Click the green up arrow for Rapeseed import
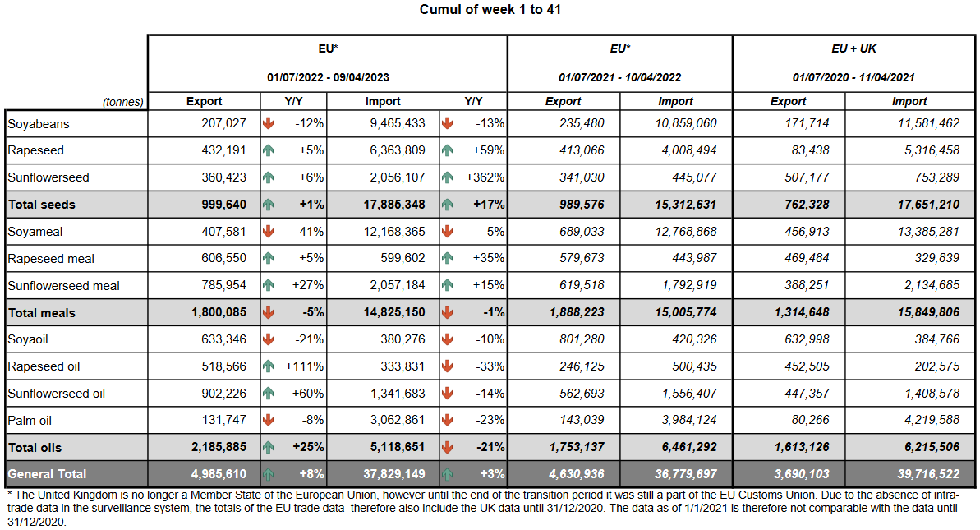This screenshot has width=980, height=530. [x=447, y=151]
